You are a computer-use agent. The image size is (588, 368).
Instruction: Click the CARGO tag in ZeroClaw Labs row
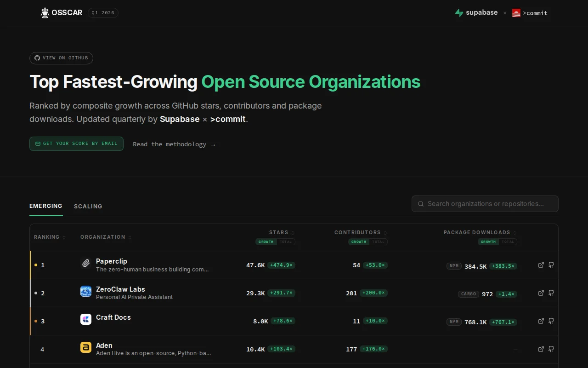tap(469, 294)
